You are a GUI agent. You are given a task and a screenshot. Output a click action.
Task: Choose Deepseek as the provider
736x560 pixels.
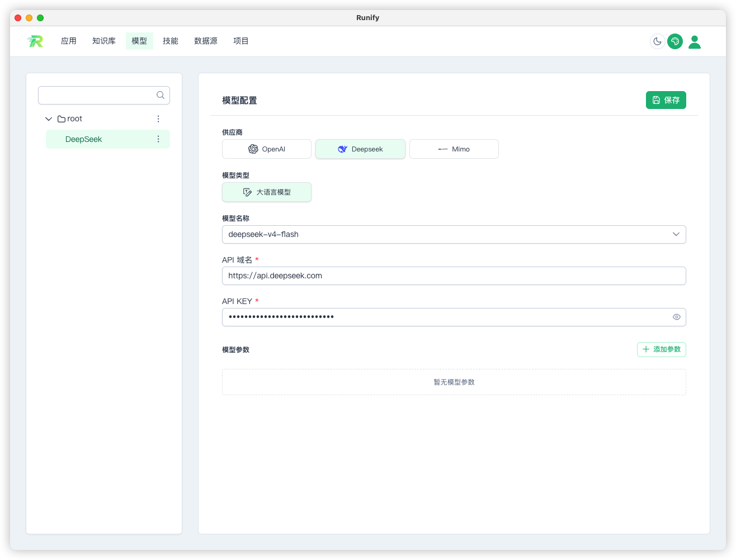(360, 149)
